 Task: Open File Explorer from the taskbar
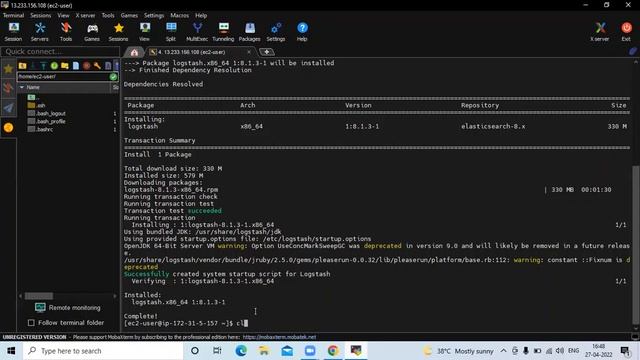pos(264,351)
